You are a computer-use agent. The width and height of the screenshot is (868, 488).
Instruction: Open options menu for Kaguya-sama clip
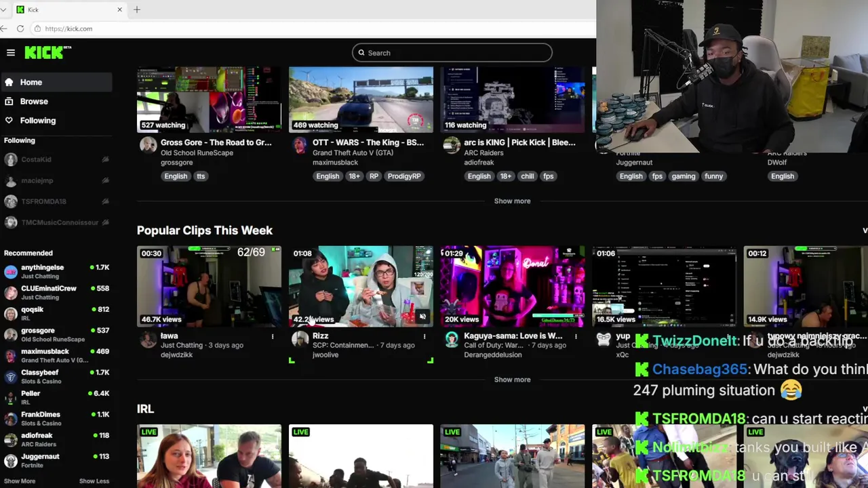click(576, 336)
